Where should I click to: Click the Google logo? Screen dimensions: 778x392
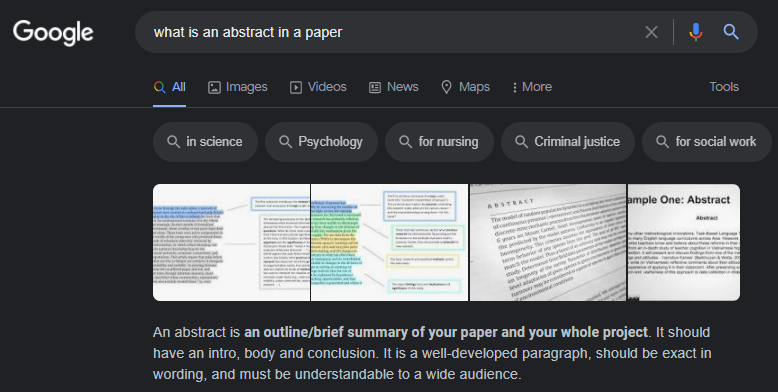pos(53,32)
